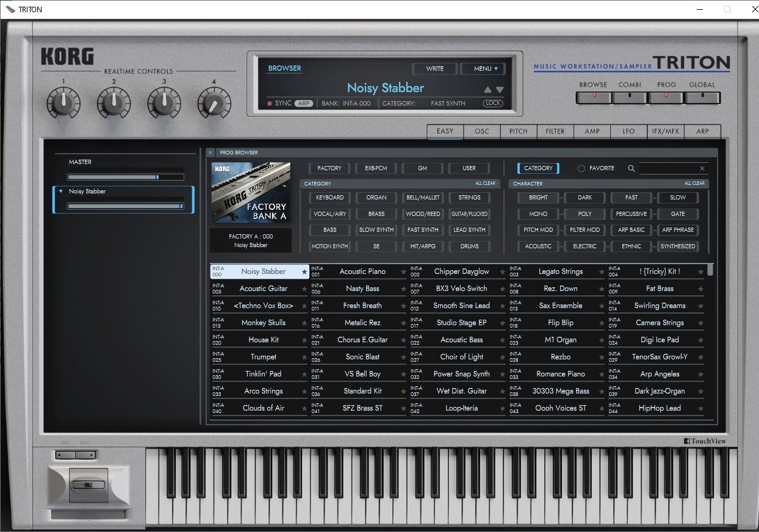Toggle the LOCK button
This screenshot has height=532, width=759.
493,104
